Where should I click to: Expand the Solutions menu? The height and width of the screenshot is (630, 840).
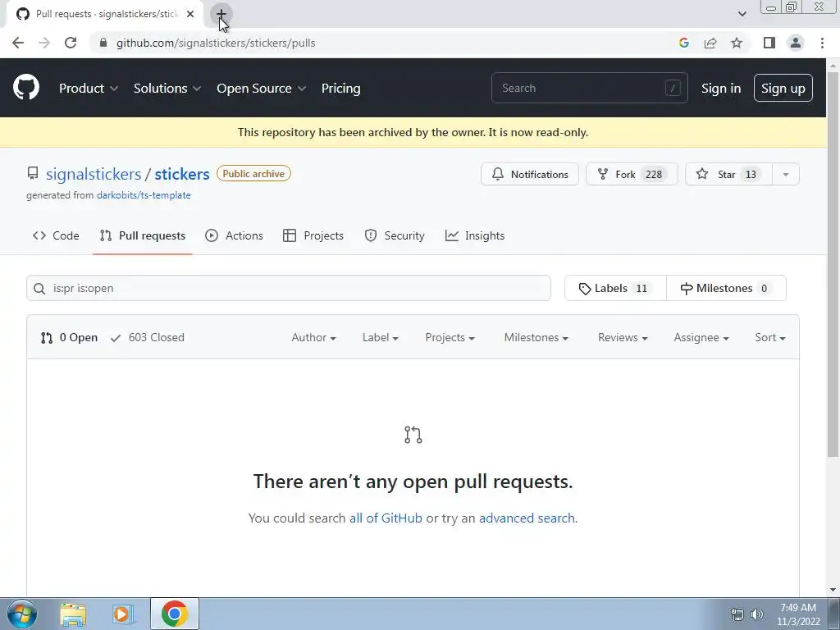point(167,89)
